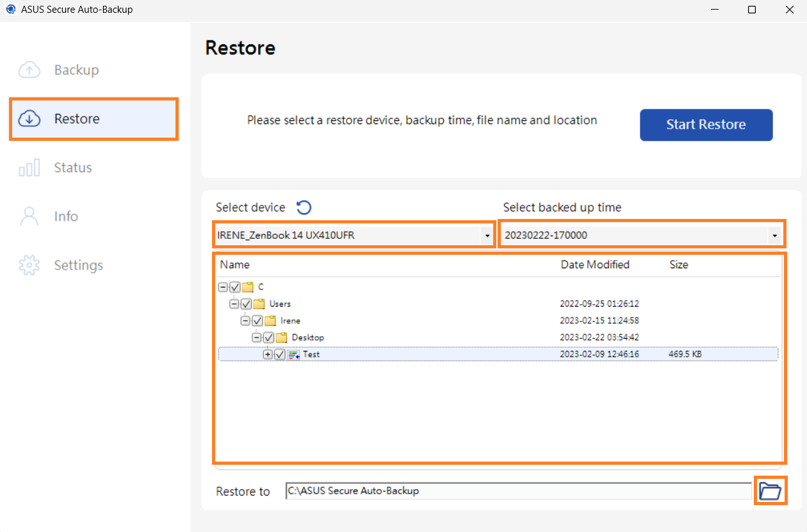Open the Status chart icon in sidebar

[x=29, y=167]
